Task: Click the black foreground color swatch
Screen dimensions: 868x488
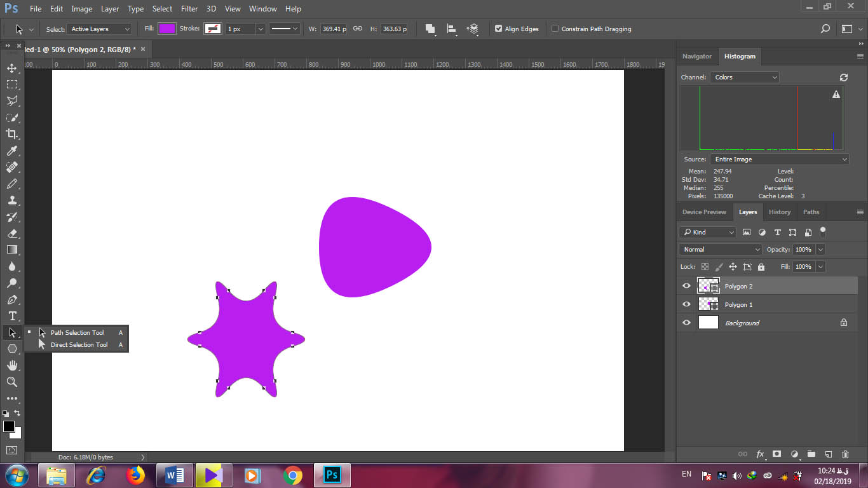Action: point(8,426)
